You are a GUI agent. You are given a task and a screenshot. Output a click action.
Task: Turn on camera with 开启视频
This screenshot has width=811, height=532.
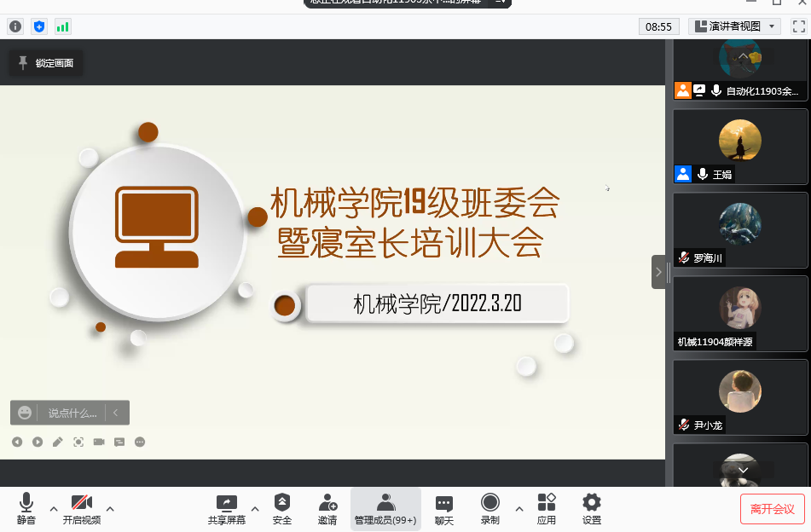(x=82, y=509)
